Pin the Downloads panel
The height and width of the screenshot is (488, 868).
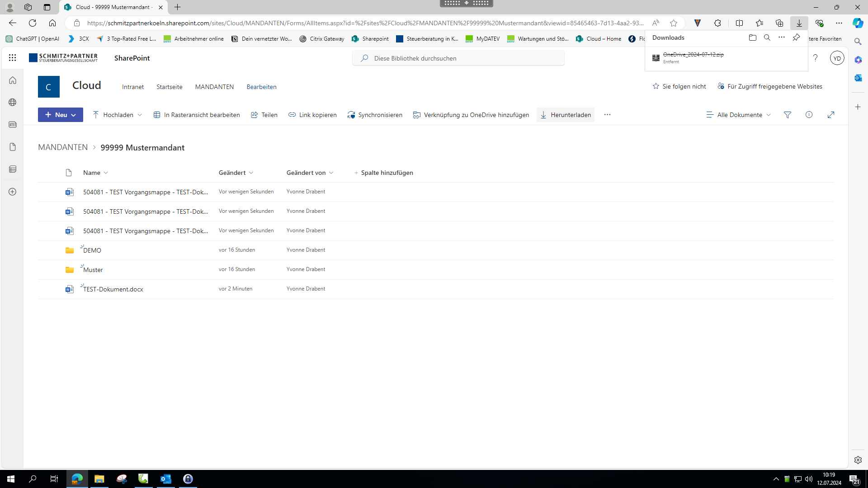796,38
